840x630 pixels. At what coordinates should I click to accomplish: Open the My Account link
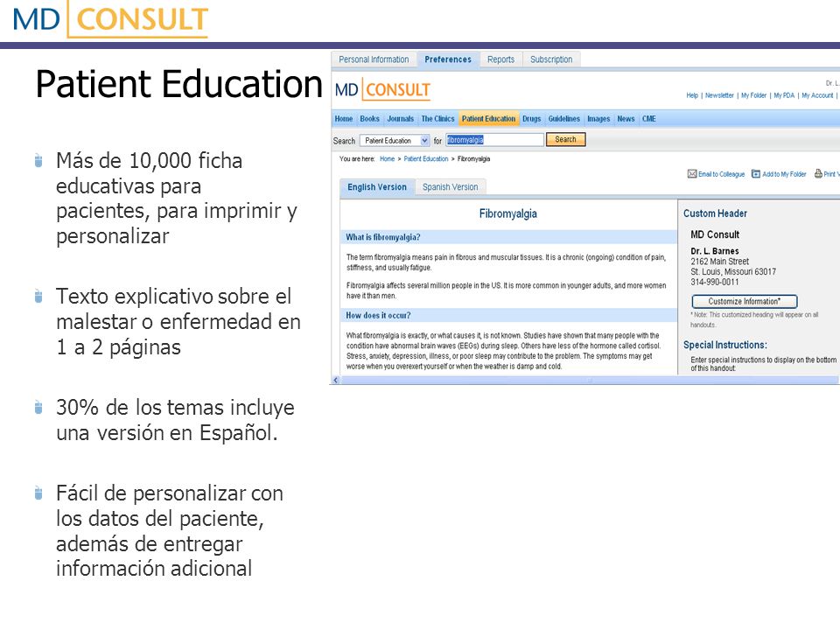[817, 95]
